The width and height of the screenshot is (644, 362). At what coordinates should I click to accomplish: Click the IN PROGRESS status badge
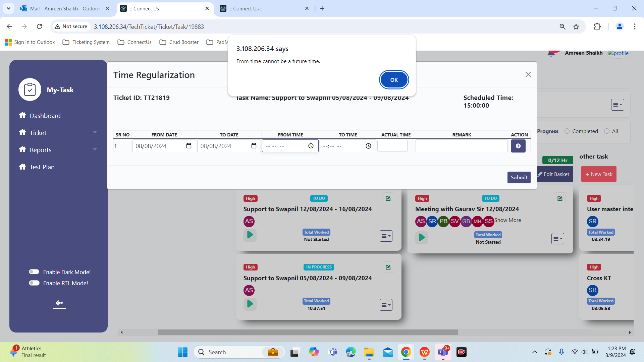coord(318,267)
